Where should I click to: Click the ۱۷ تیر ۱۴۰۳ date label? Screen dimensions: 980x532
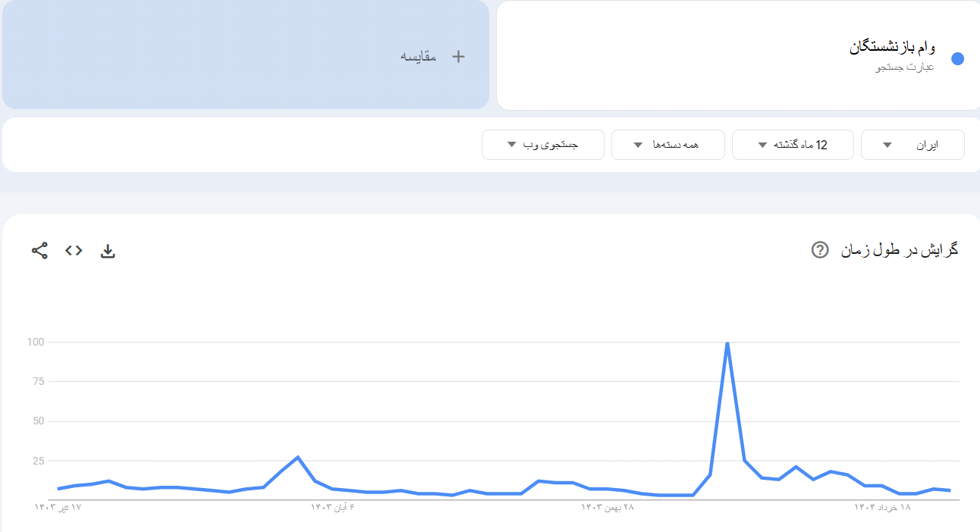click(x=58, y=507)
